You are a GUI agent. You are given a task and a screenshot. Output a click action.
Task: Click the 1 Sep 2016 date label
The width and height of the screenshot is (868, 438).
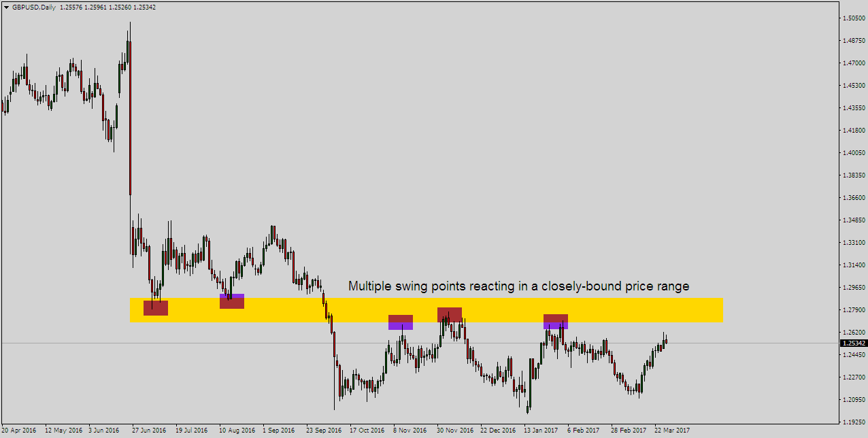(279, 431)
